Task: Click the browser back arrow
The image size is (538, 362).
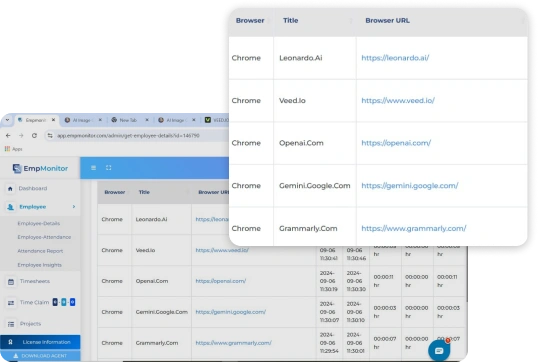Action: point(8,136)
